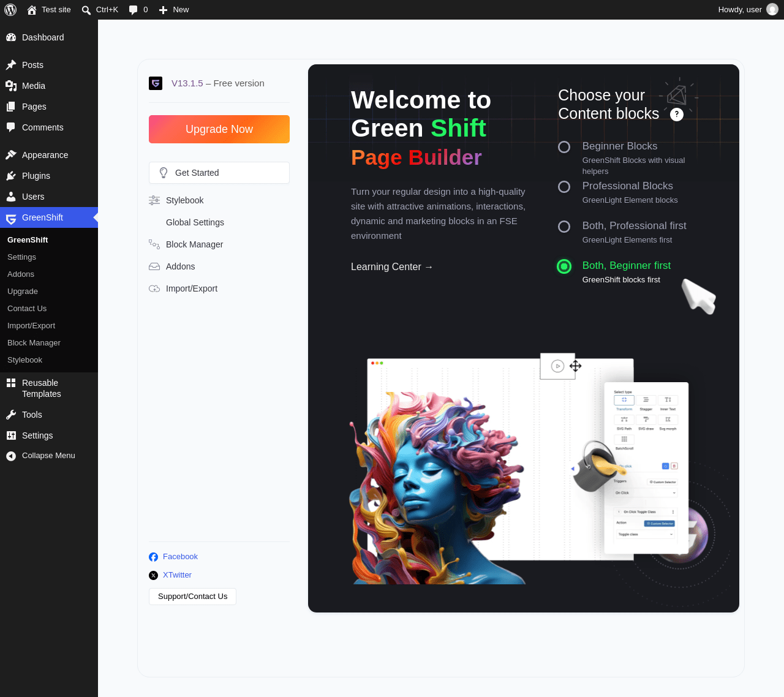
Task: Click the GreenShift version logo icon
Action: 156,83
